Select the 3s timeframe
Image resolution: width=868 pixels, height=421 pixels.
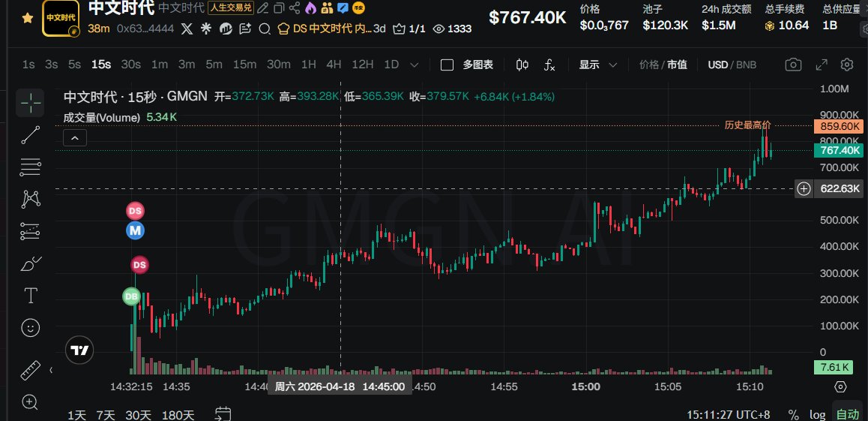pos(52,65)
